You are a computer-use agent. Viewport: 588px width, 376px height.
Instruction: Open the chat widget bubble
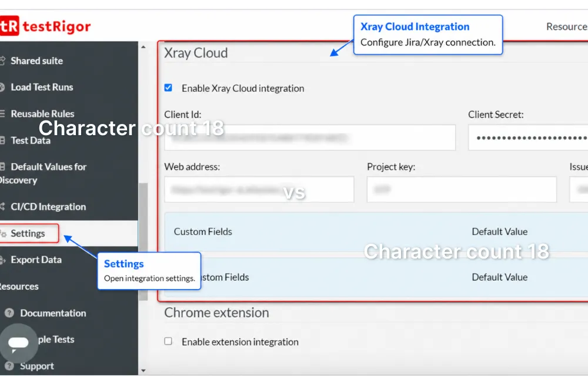point(18,343)
